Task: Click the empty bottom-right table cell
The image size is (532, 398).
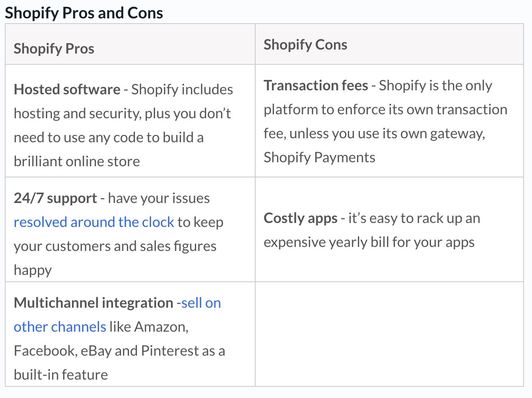Action: (x=389, y=334)
